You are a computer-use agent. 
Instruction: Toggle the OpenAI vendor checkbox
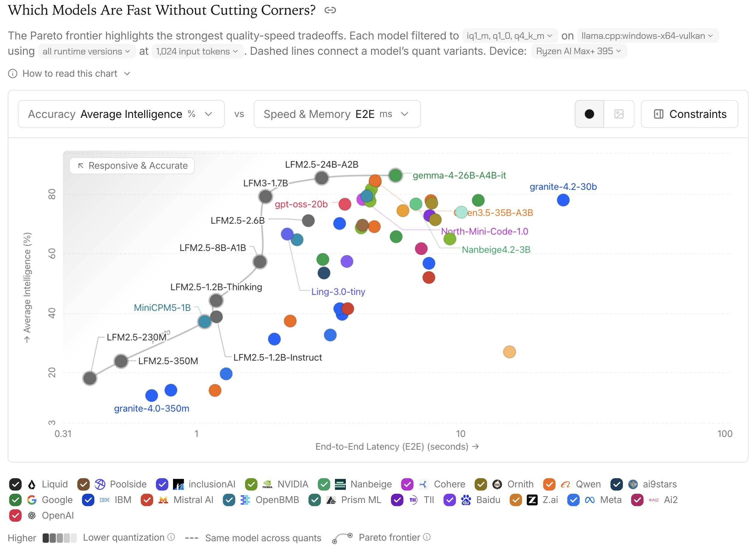pos(15,516)
